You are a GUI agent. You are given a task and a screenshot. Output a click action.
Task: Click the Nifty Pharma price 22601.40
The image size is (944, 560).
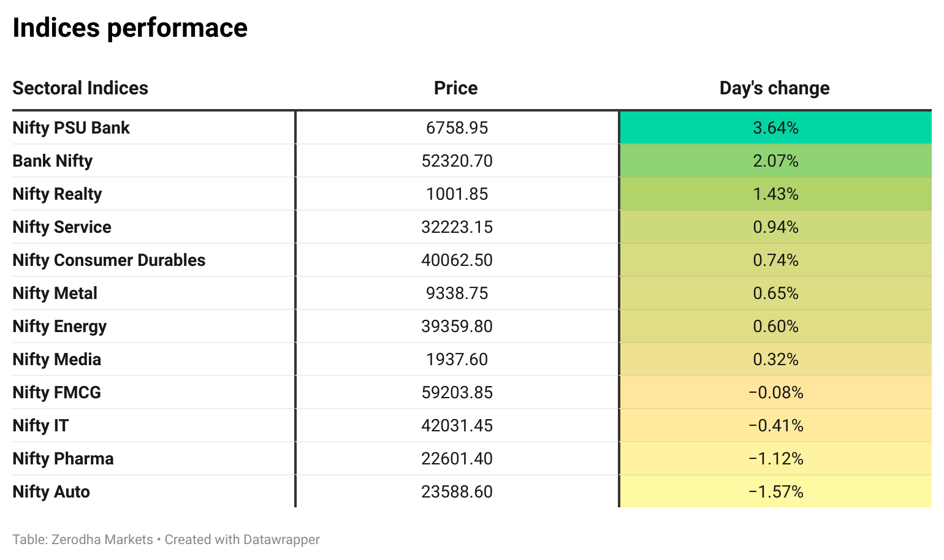(457, 459)
